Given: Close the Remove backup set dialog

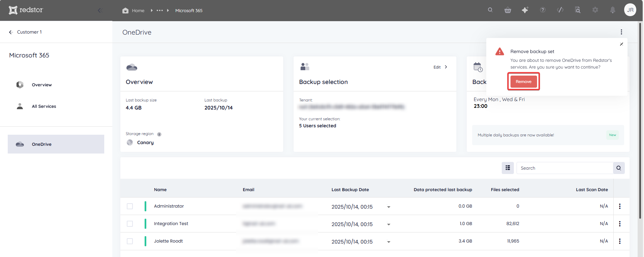Looking at the screenshot, I should tap(621, 44).
